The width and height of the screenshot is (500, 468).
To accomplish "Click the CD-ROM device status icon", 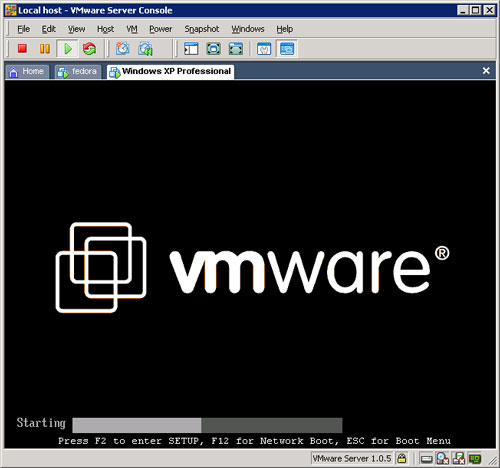I will click(443, 459).
